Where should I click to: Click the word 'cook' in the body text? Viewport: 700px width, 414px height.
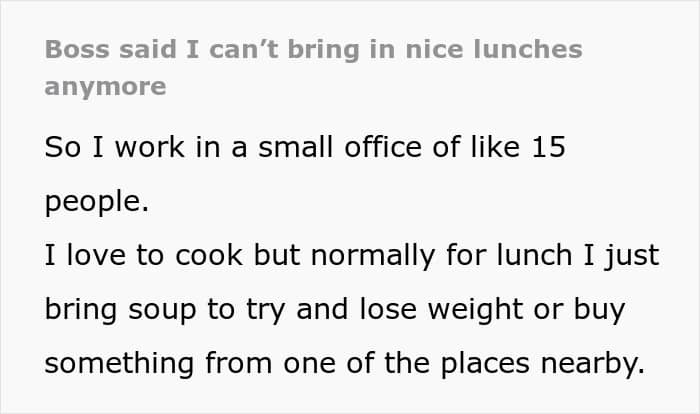click(x=209, y=255)
